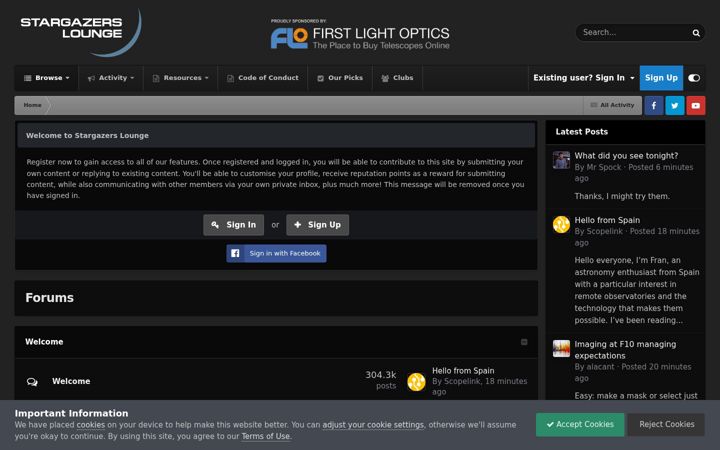Open the Welcome forum link
Image resolution: width=720 pixels, height=450 pixels.
tap(71, 381)
